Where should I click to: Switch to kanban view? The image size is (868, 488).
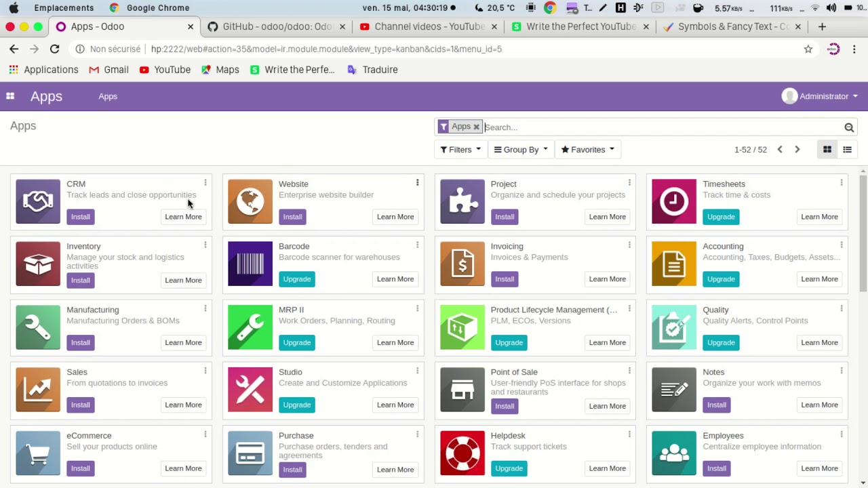[827, 150]
